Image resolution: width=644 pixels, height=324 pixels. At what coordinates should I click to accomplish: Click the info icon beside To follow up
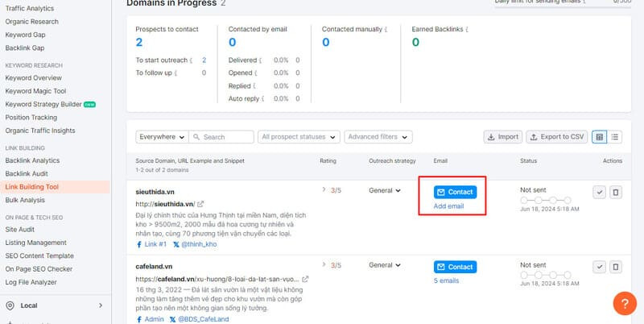(175, 73)
